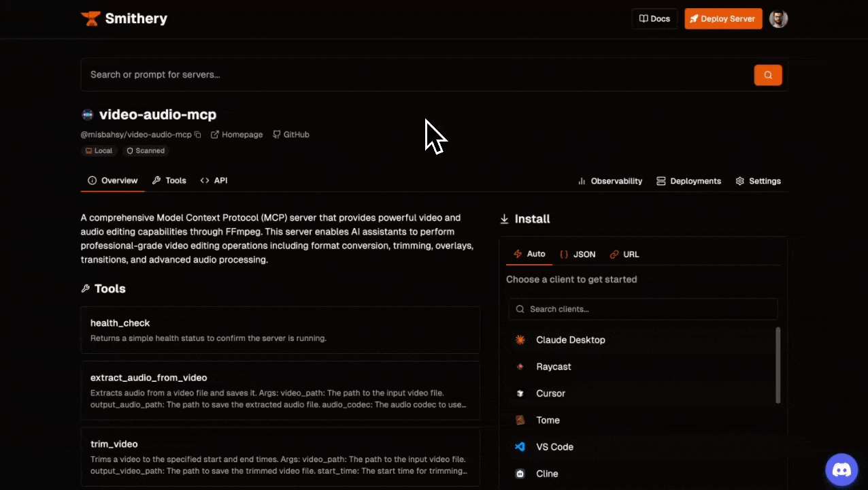Select the URL install tab

pyautogui.click(x=624, y=255)
